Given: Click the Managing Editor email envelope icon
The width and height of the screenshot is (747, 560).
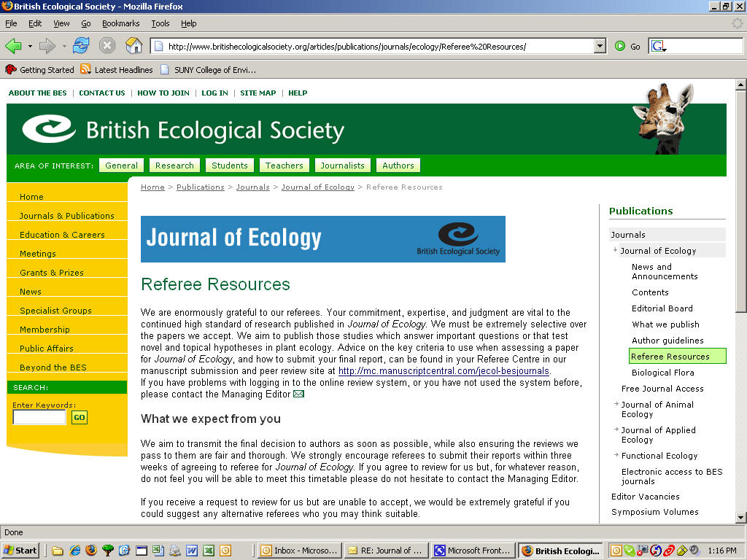Looking at the screenshot, I should coord(298,394).
